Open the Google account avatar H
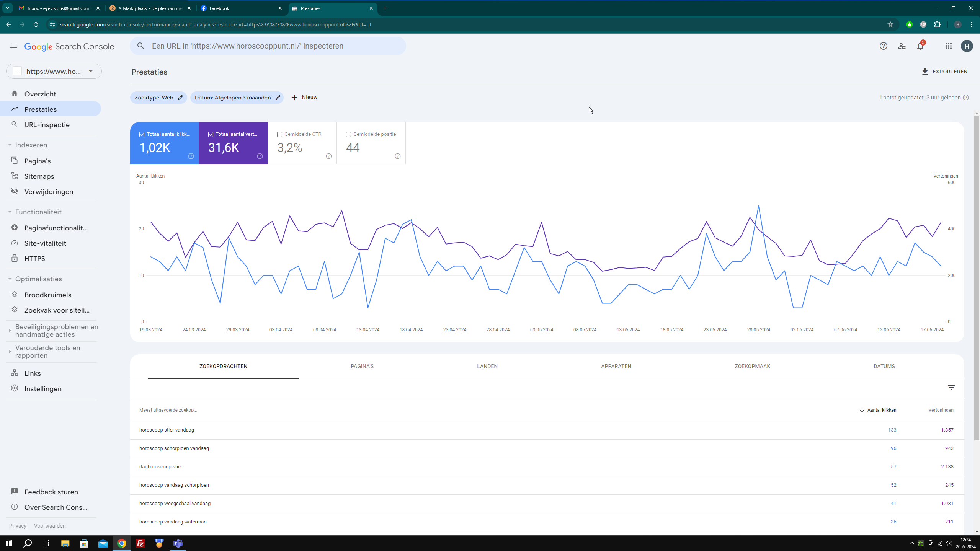Image resolution: width=980 pixels, height=551 pixels. click(x=967, y=46)
